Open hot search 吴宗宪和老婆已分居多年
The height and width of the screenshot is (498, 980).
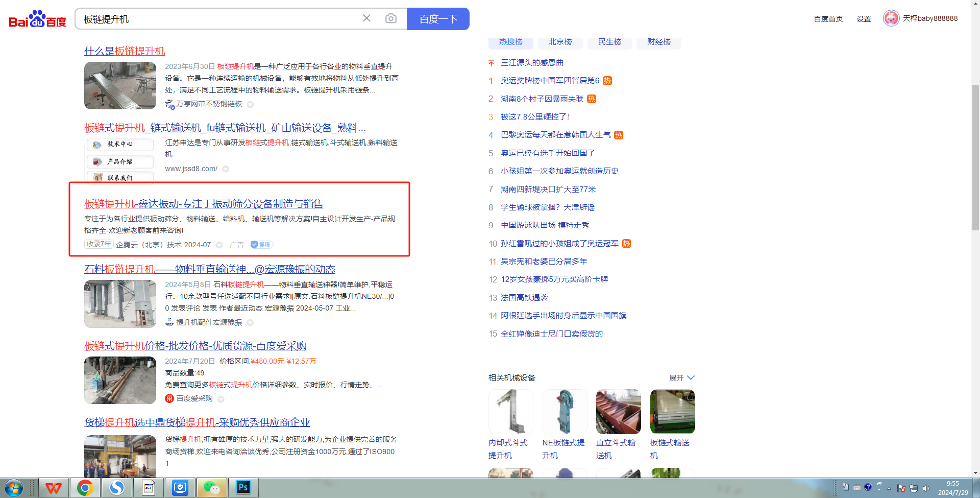544,262
